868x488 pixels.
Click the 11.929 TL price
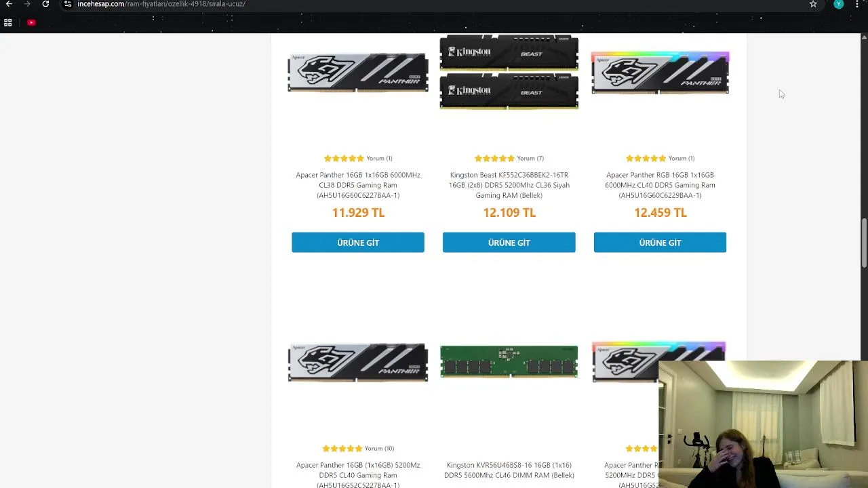pos(358,213)
